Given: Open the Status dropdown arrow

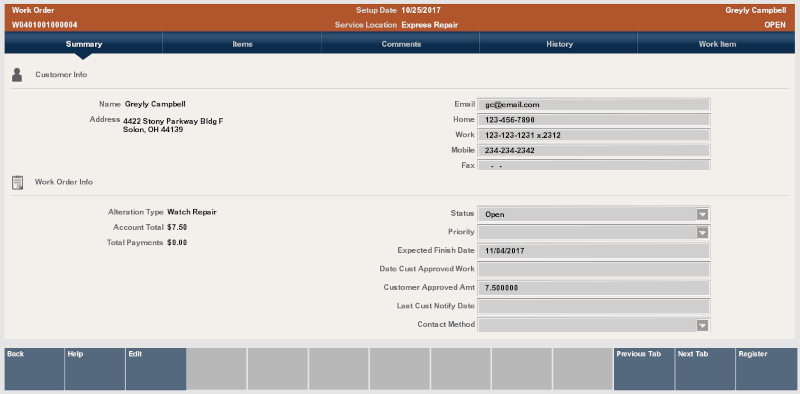Looking at the screenshot, I should [x=702, y=214].
